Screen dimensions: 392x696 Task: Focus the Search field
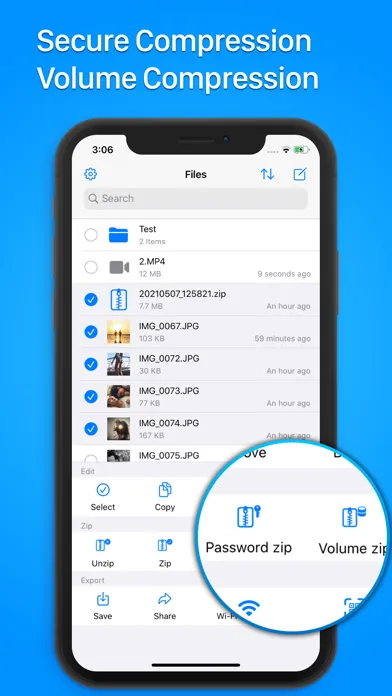[196, 198]
